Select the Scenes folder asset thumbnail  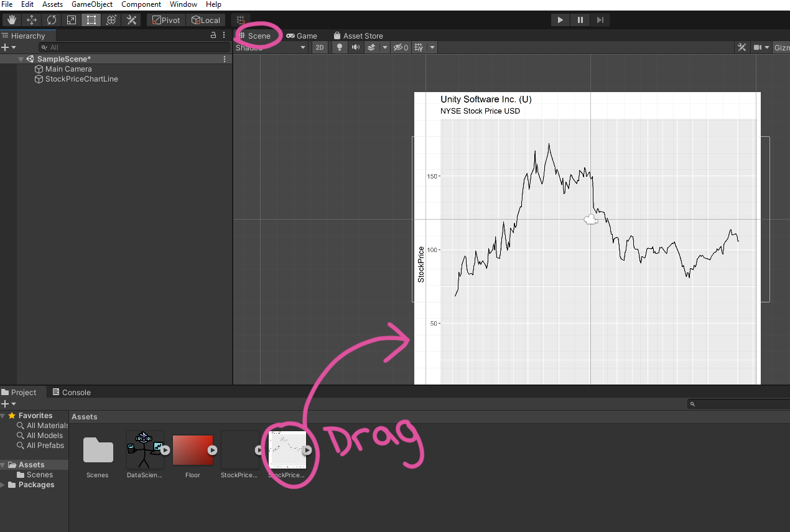[x=98, y=450]
